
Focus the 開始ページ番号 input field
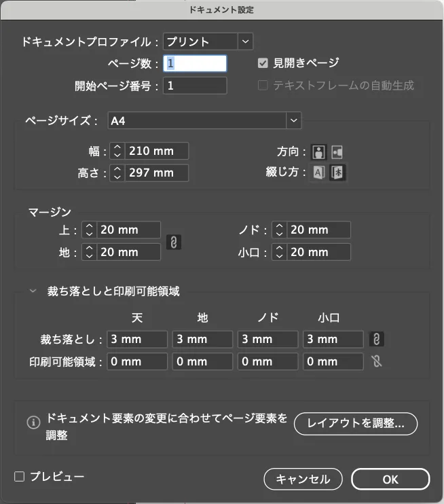[x=195, y=86]
